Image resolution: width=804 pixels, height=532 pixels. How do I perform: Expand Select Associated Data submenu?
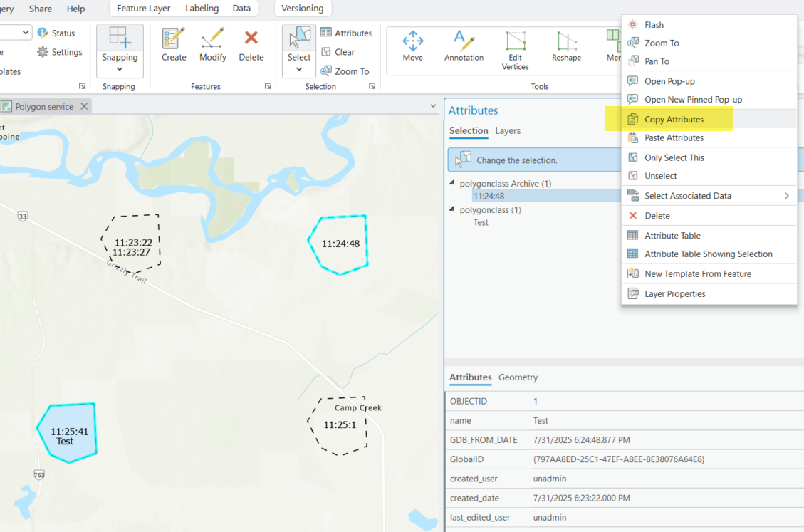[709, 195]
